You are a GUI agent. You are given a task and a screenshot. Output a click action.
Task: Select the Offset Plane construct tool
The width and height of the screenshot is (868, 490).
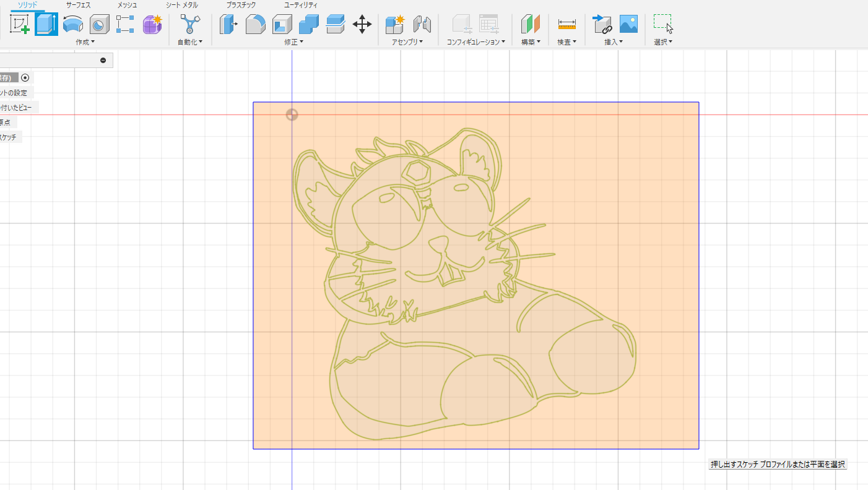531,25
